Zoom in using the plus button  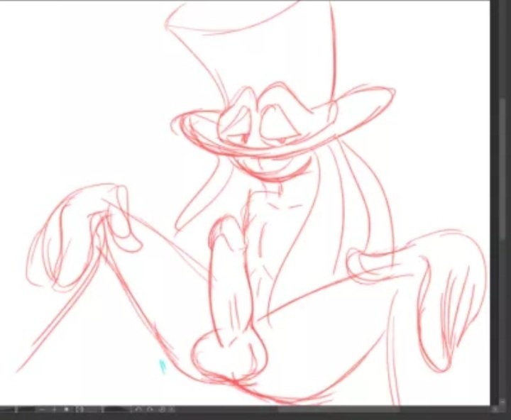tap(54, 409)
